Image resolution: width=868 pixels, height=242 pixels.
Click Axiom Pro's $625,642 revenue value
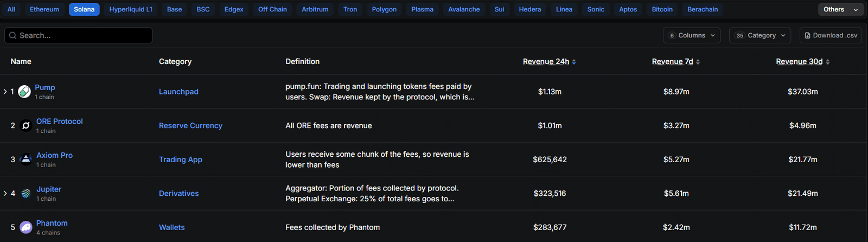coord(550,160)
